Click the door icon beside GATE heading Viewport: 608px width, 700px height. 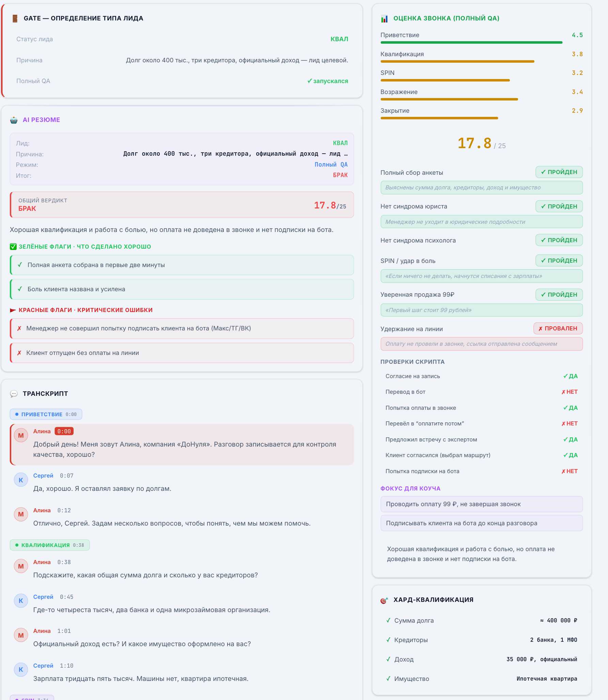point(15,18)
